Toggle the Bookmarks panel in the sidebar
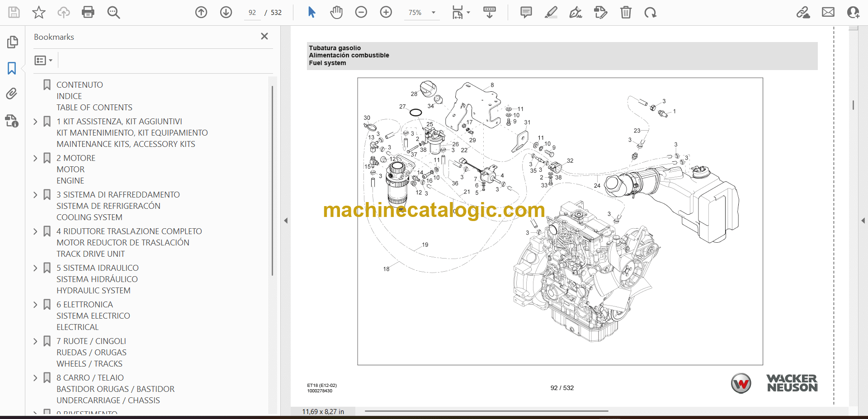Image resolution: width=868 pixels, height=419 pixels. click(12, 68)
